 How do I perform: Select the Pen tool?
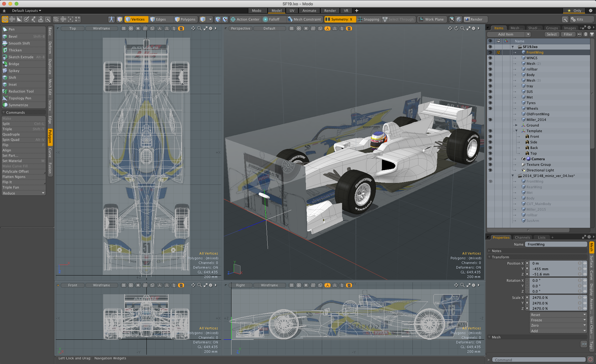(x=23, y=29)
